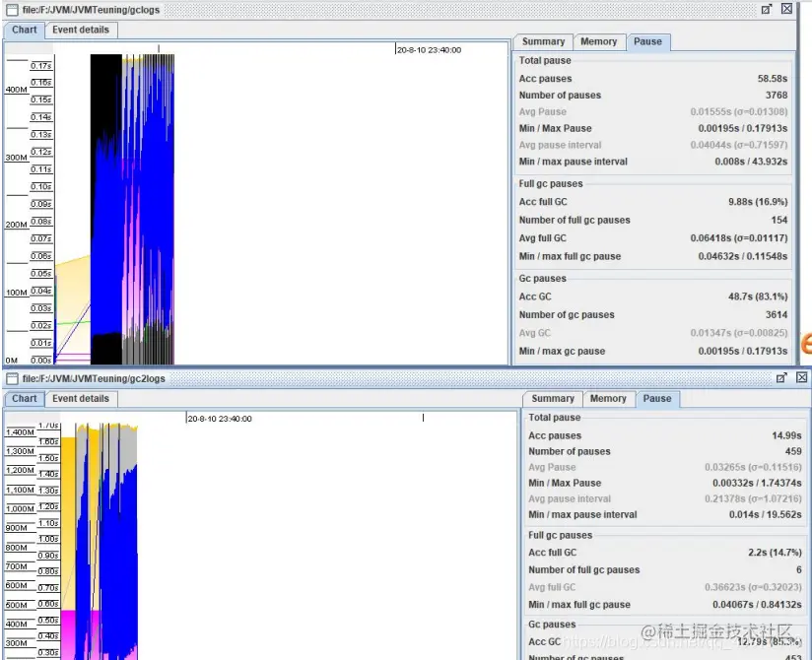Screen dimensions: 812x660
Task: Click the 0.00195s / 0.17913s Min / Max Pause value
Action: pos(743,128)
